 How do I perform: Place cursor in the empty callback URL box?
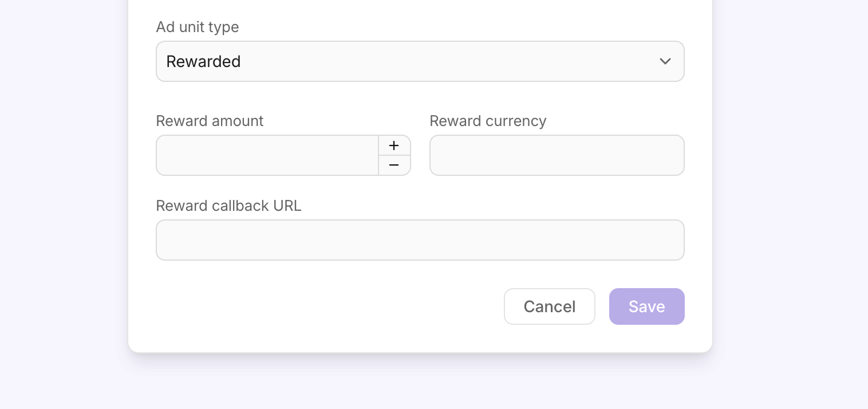pyautogui.click(x=420, y=240)
